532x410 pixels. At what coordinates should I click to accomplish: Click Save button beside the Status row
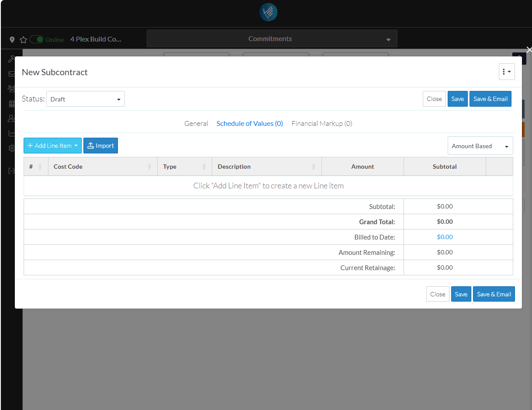458,99
